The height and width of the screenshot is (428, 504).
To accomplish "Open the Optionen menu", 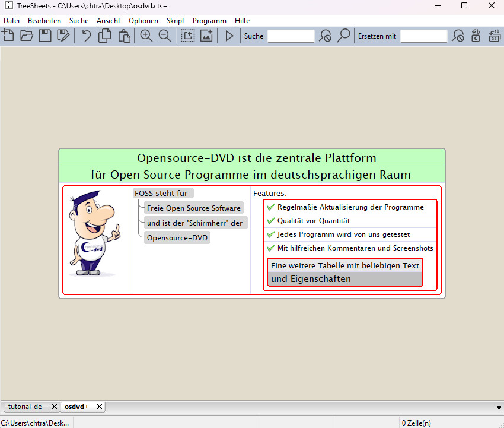I will [143, 21].
